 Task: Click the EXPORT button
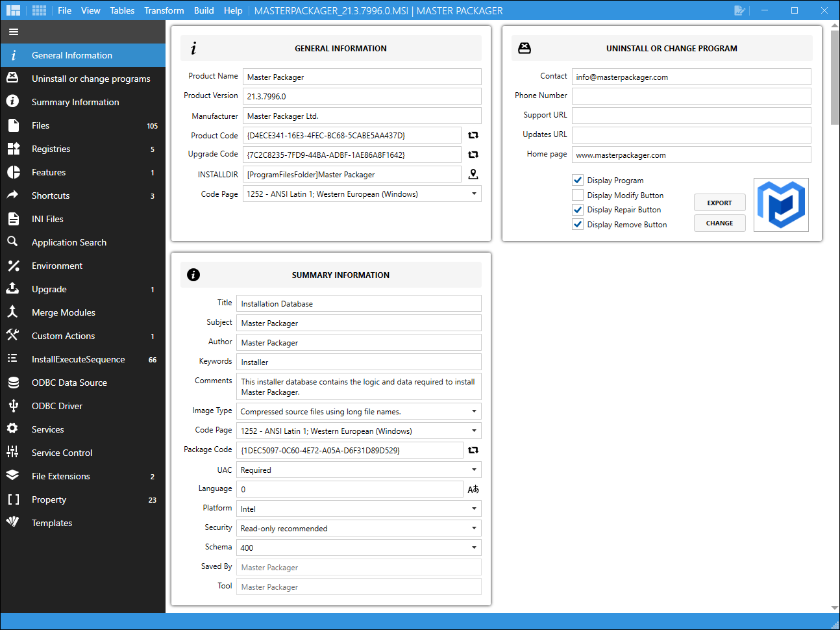coord(719,202)
